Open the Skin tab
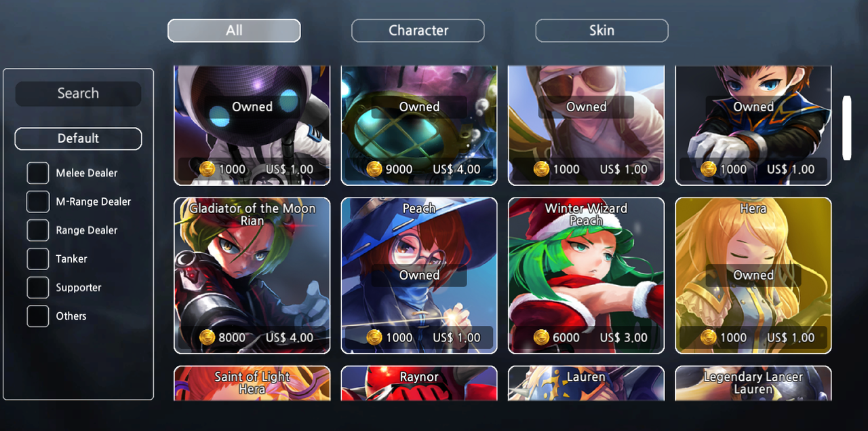The image size is (868, 431). 601,31
